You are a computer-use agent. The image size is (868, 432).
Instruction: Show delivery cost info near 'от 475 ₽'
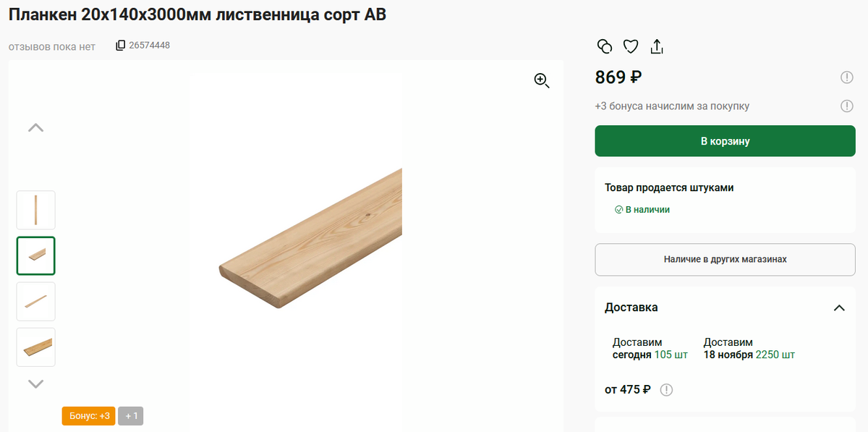666,389
